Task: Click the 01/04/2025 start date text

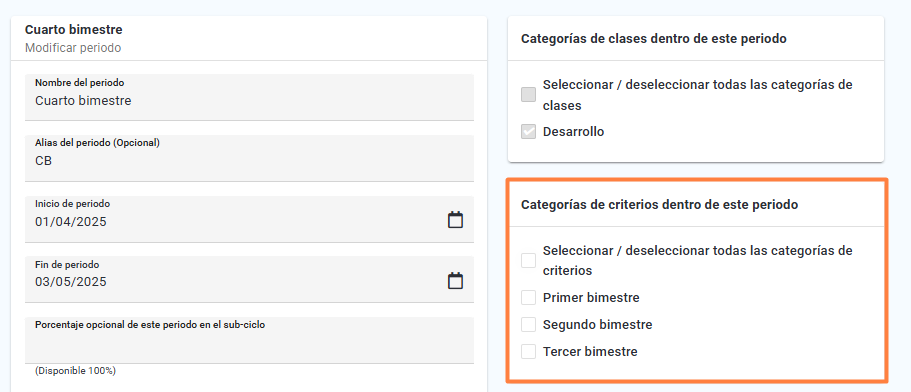Action: click(71, 222)
